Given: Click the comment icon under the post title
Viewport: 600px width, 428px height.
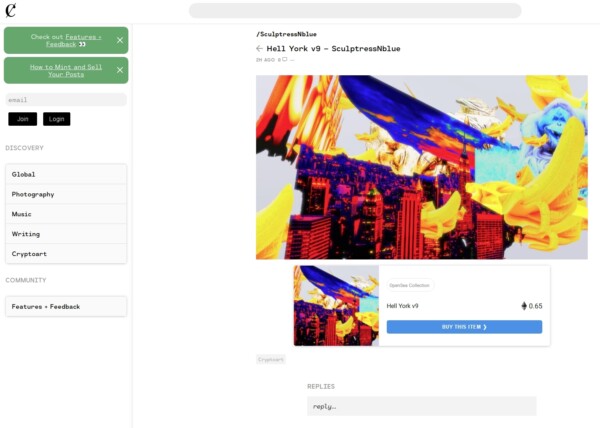Looking at the screenshot, I should [284, 60].
